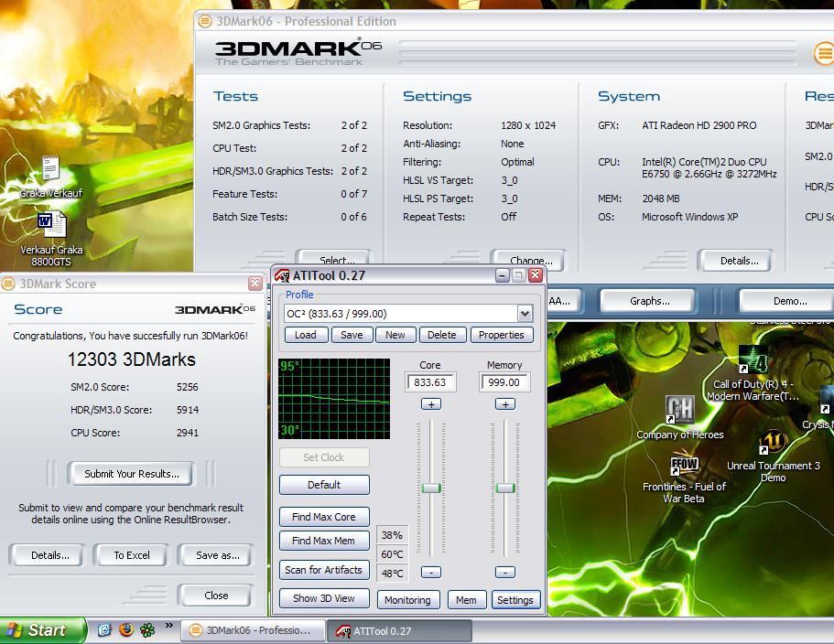Reset clocks with Default button
834x644 pixels.
[x=324, y=485]
